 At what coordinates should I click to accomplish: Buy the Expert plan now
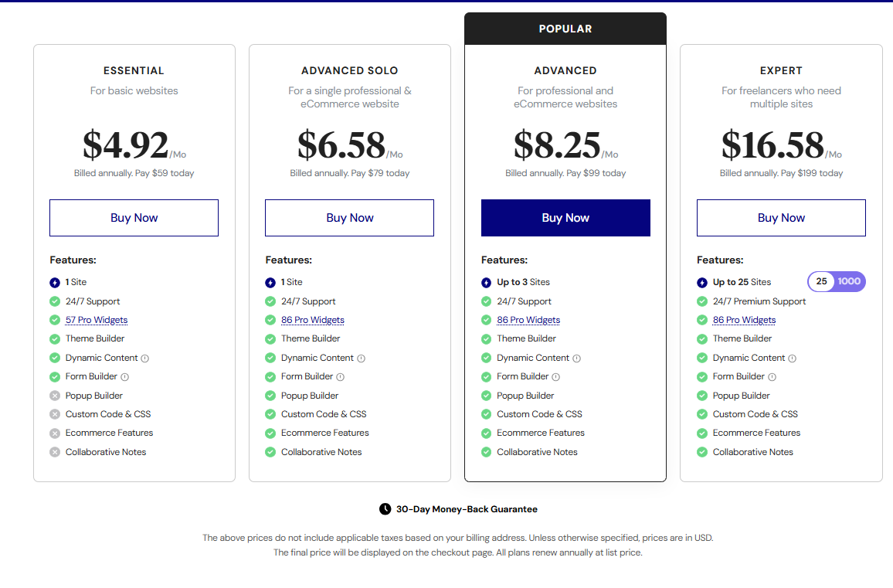point(782,218)
